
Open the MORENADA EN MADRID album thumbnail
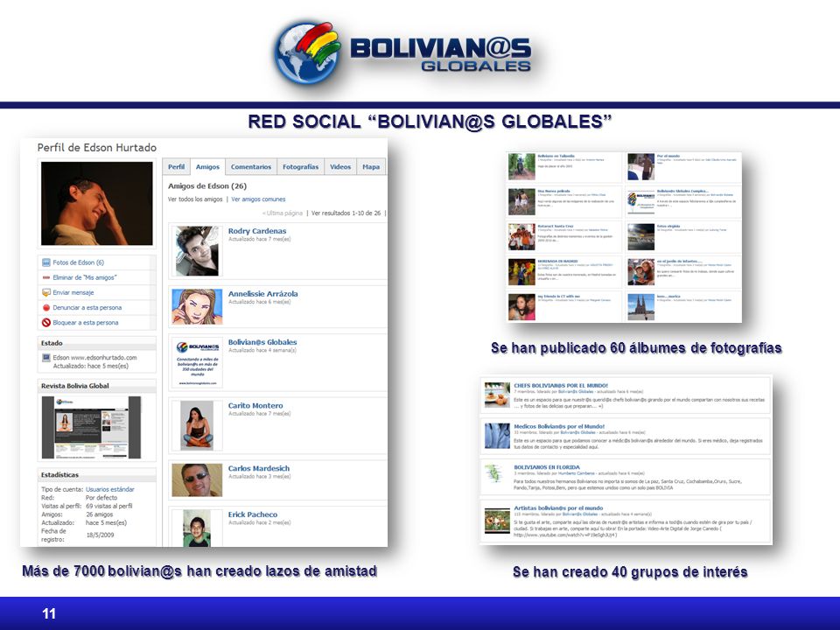point(521,271)
